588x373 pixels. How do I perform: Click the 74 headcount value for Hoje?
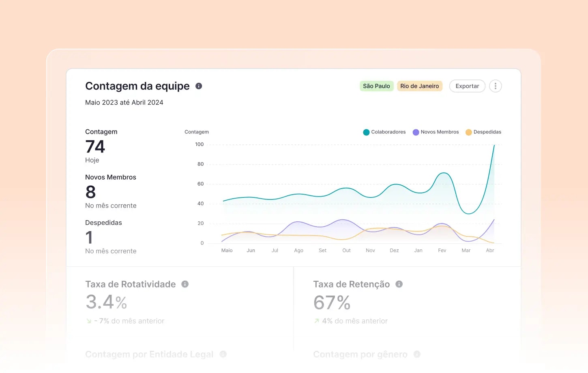pyautogui.click(x=95, y=147)
